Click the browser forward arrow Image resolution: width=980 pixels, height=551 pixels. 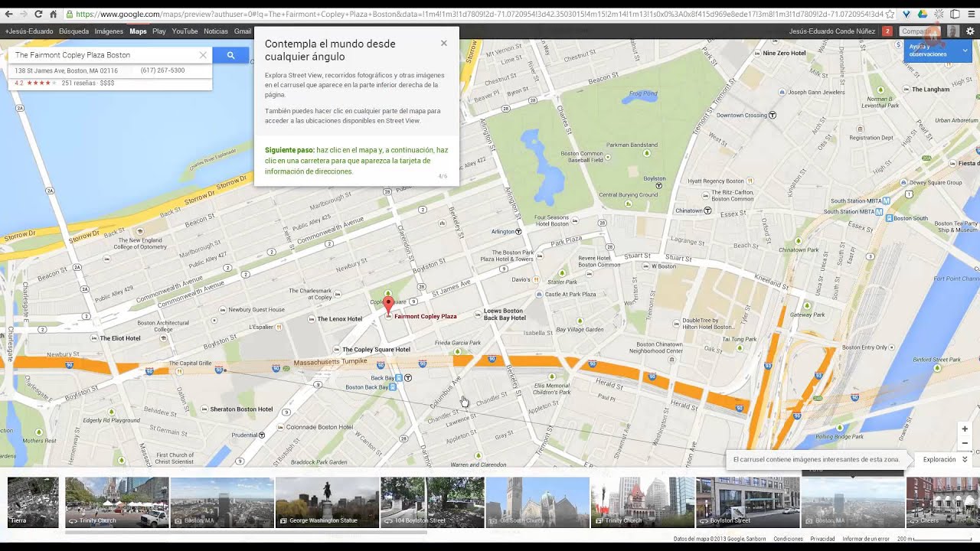23,14
